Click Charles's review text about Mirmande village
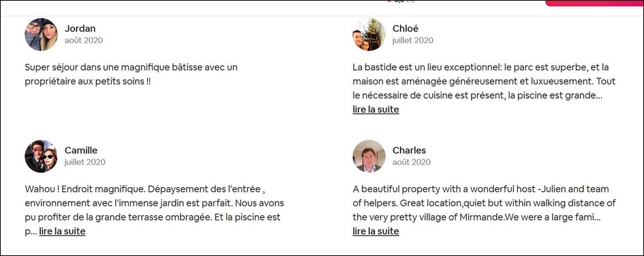 [485, 203]
